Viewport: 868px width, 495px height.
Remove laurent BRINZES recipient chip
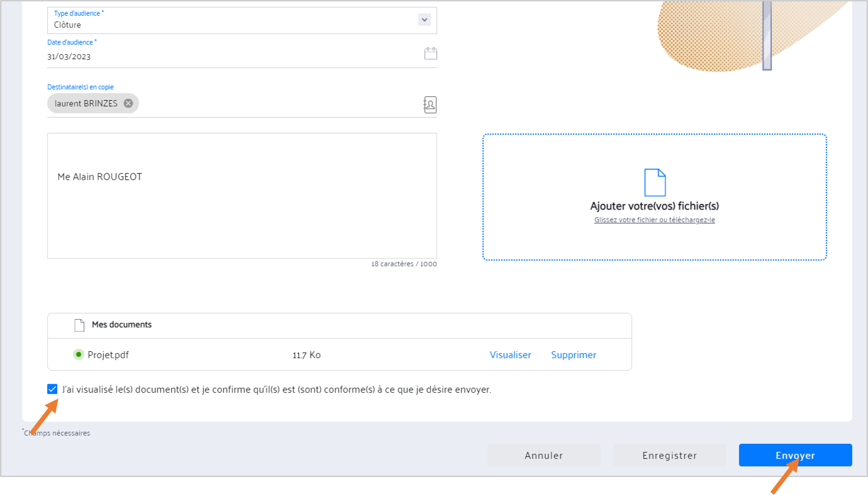(x=128, y=103)
